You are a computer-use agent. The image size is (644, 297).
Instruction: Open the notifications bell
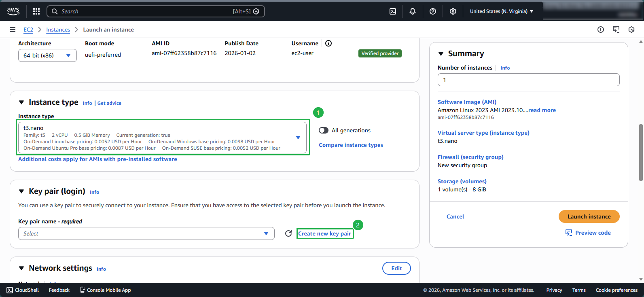tap(413, 11)
